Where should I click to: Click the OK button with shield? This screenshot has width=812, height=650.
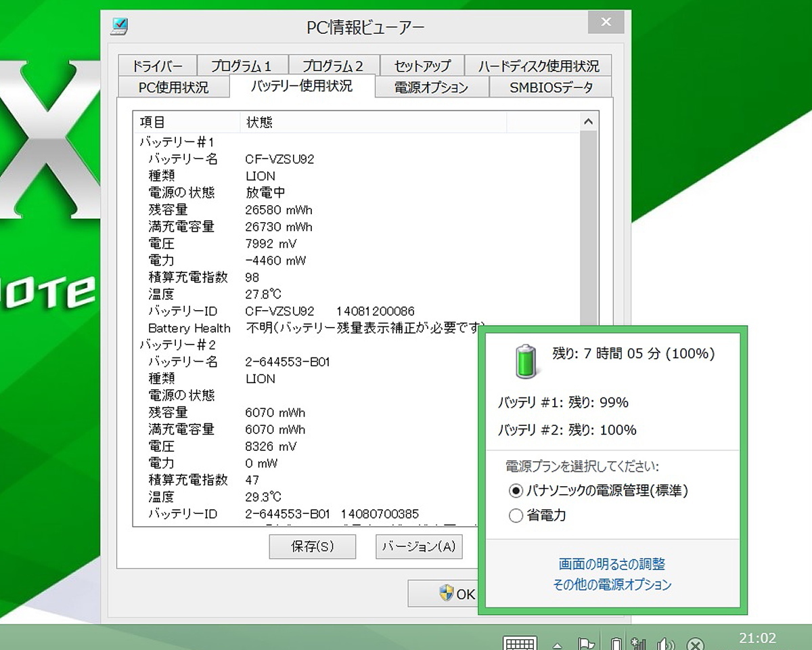tap(443, 594)
